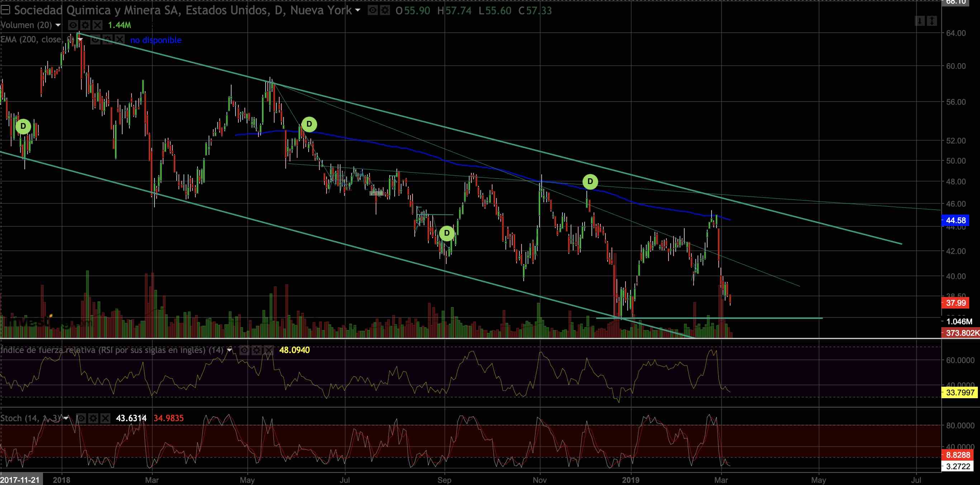Click the 1.046M volume label on price scale
Viewport: 980px width, 485px height.
959,322
